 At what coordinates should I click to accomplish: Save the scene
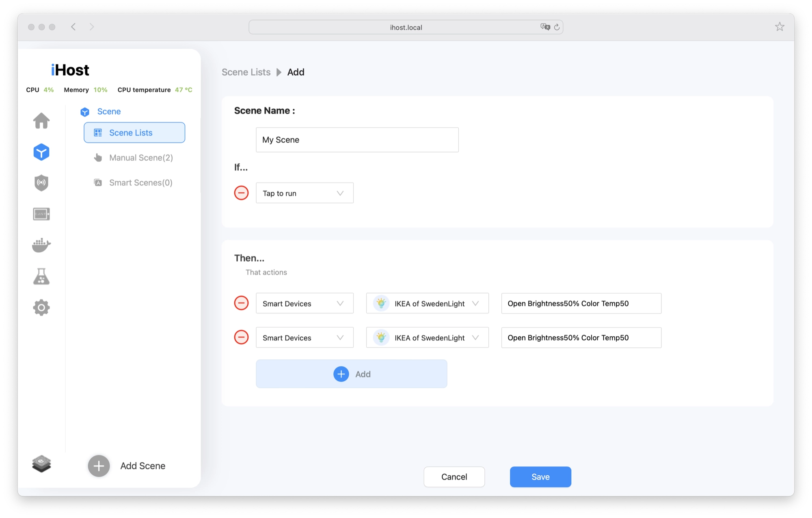tap(540, 477)
